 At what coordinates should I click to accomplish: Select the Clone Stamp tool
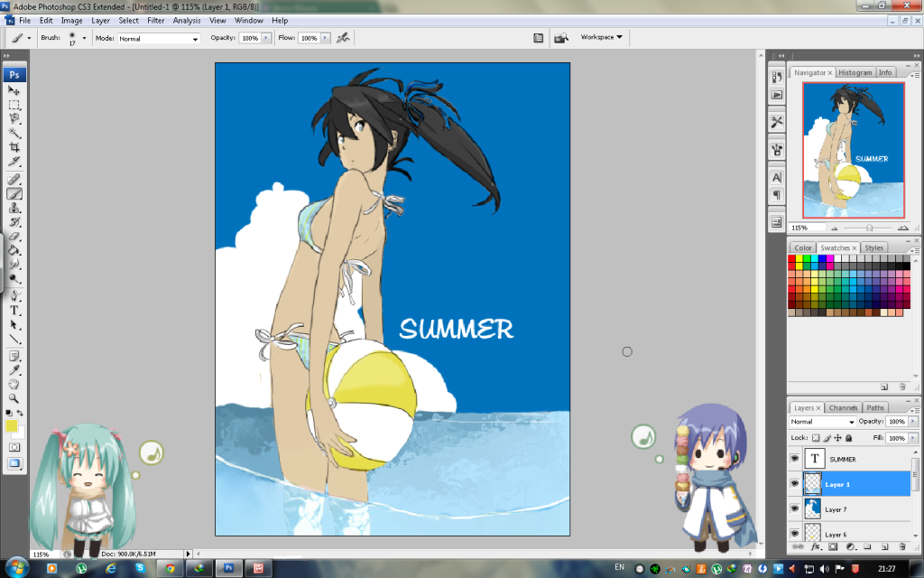(14, 209)
